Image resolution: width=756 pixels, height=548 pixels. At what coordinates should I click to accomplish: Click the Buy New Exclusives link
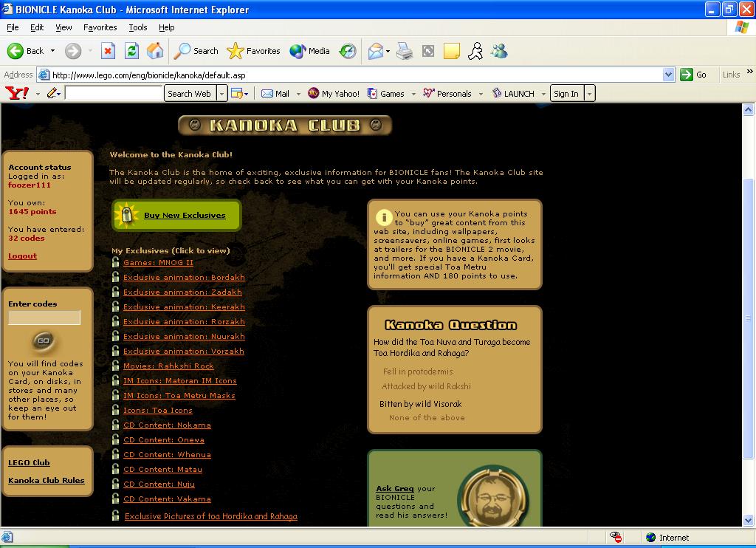click(185, 215)
